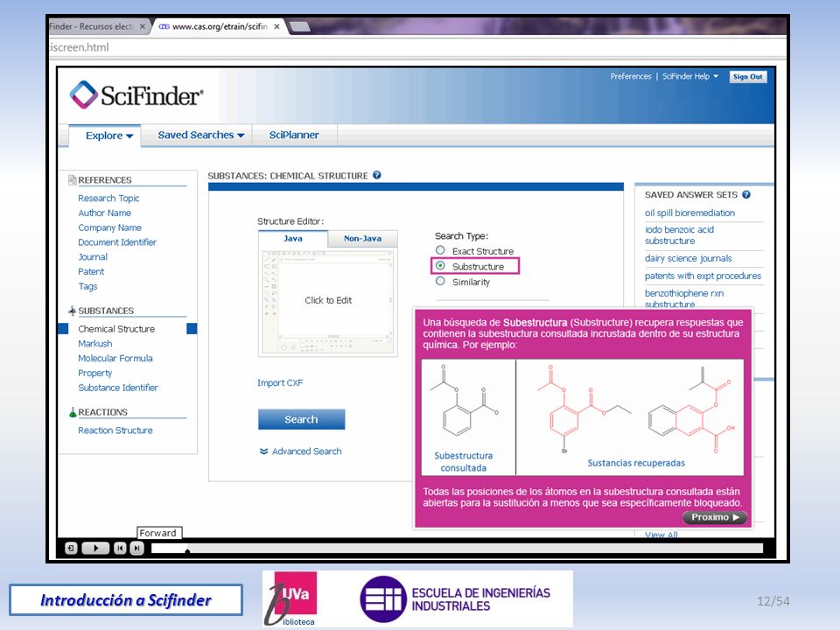Open the Explore dropdown menu
This screenshot has height=630, width=840.
coord(109,136)
